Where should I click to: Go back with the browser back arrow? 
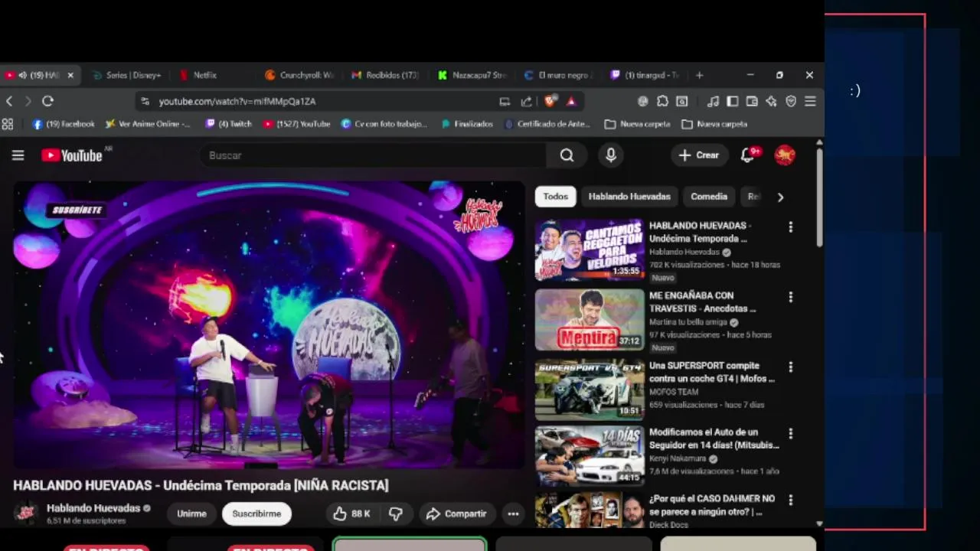click(x=9, y=101)
